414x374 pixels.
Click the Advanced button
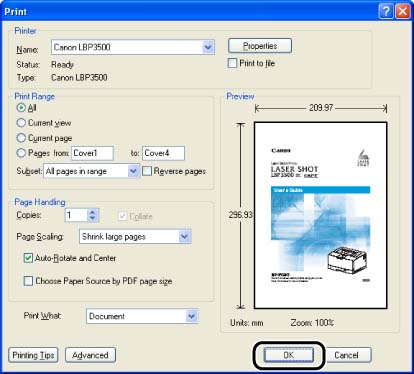tap(90, 355)
